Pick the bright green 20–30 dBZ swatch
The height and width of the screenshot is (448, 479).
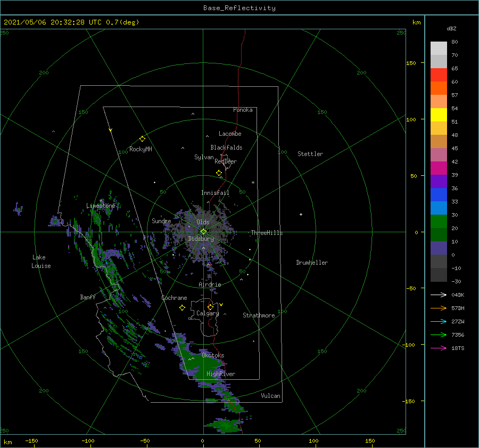(439, 222)
